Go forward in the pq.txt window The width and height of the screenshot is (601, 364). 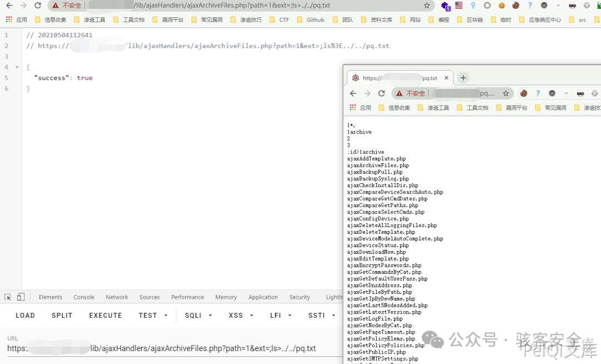367,94
